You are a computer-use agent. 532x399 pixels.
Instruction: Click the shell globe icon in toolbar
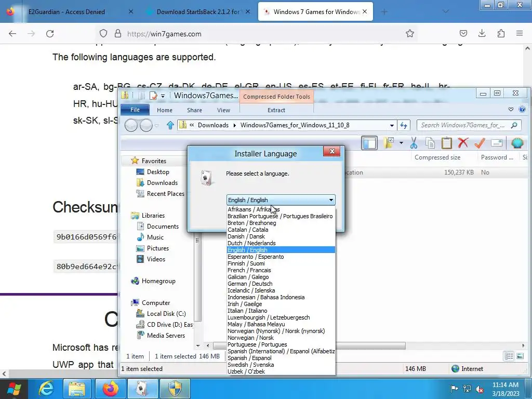(517, 143)
